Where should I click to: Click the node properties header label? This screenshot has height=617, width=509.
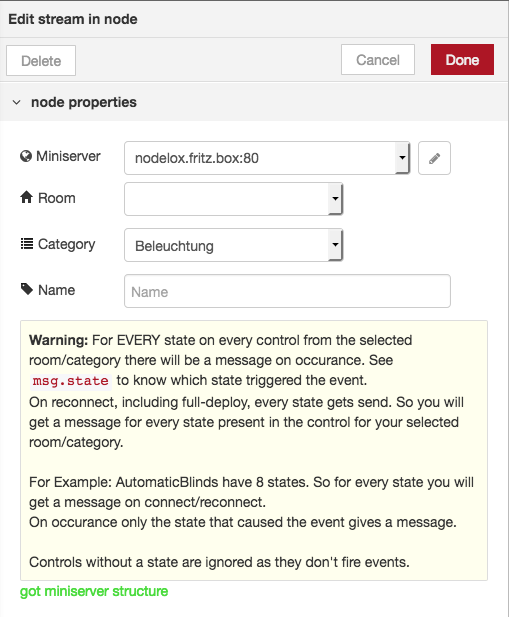[84, 102]
